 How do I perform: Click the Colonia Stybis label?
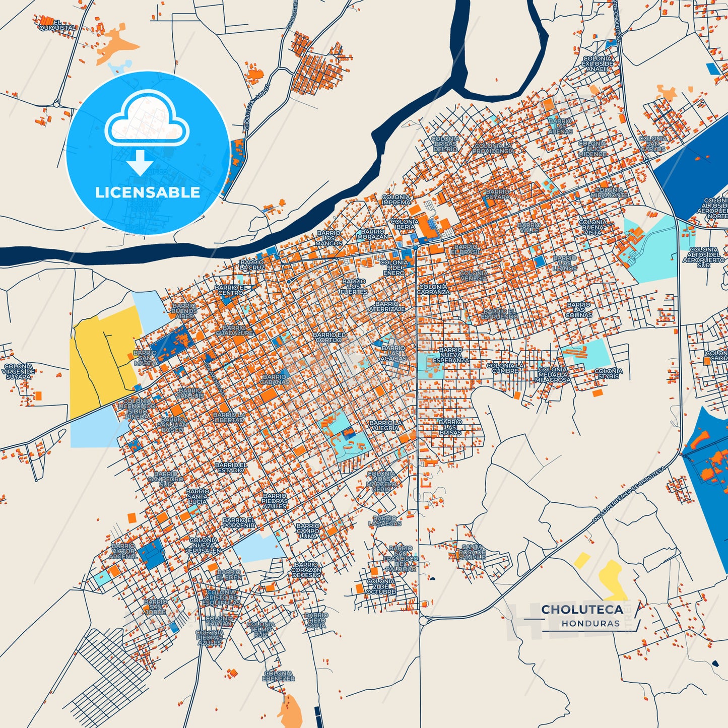[x=608, y=373]
